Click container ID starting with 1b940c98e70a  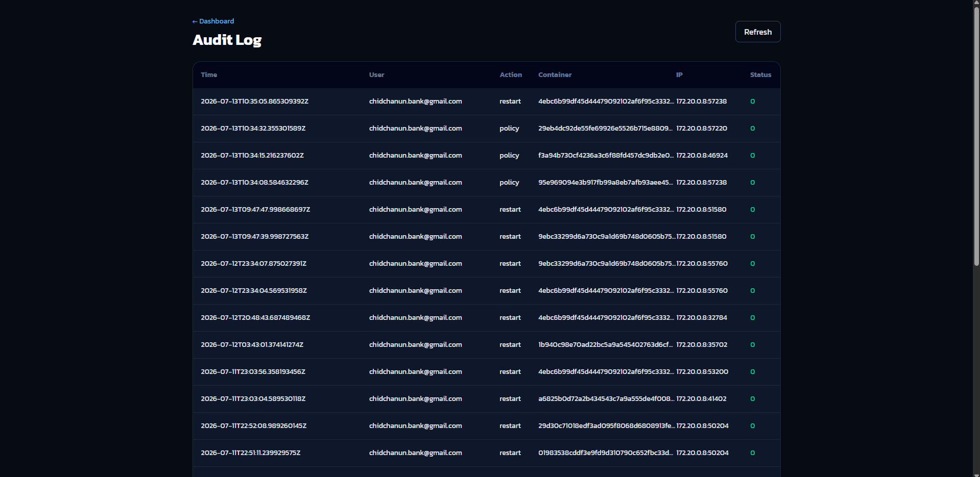pyautogui.click(x=606, y=345)
